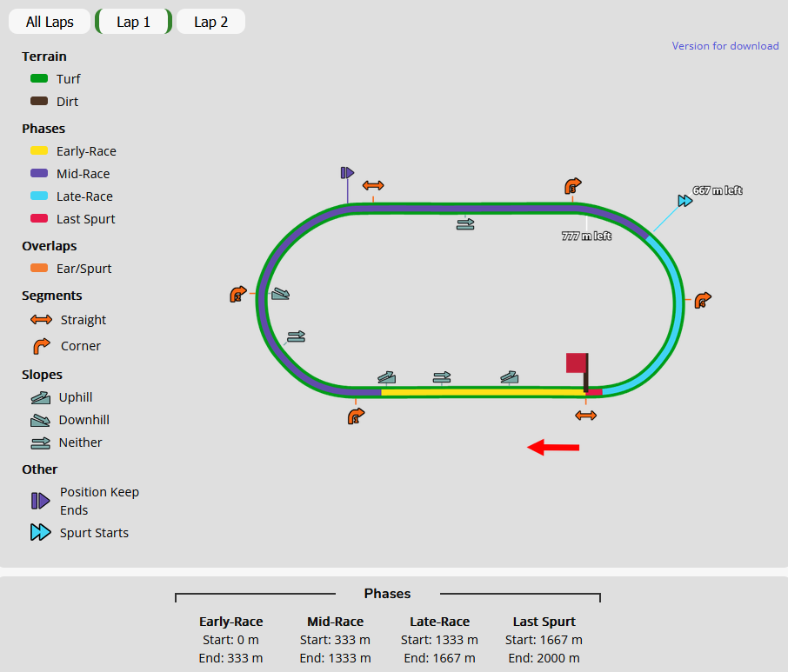Image resolution: width=788 pixels, height=672 pixels.
Task: Click the Late-Race cyan legend swatch
Action: [39, 196]
